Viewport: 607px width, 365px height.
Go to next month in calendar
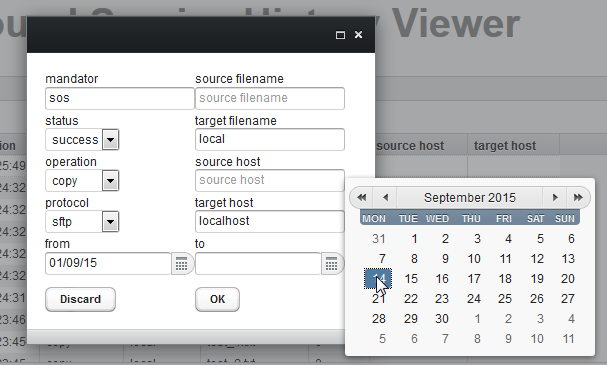555,197
